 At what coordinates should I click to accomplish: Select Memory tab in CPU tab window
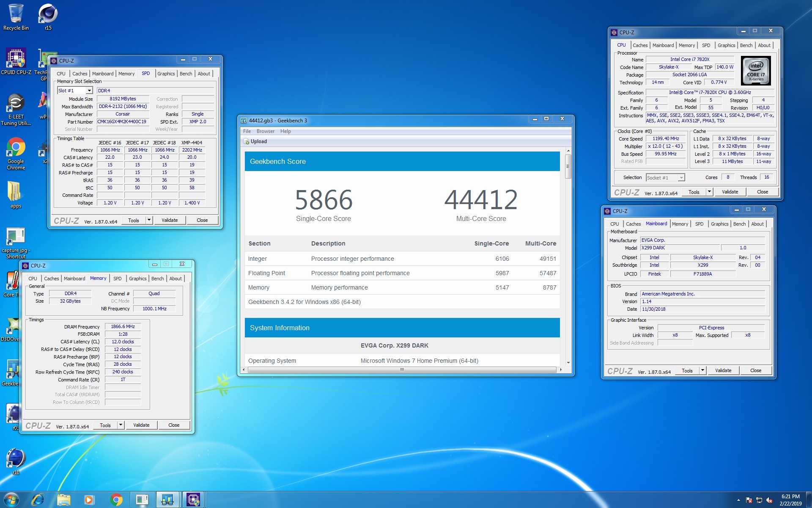tap(686, 45)
